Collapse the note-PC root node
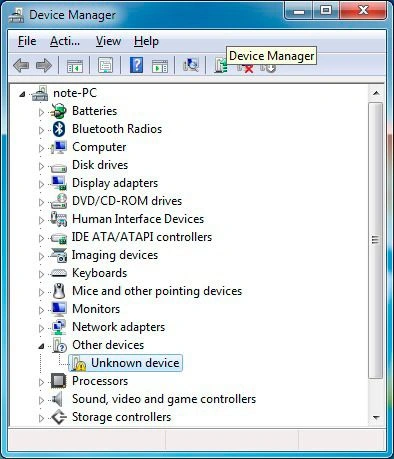The width and height of the screenshot is (394, 459). [22, 94]
